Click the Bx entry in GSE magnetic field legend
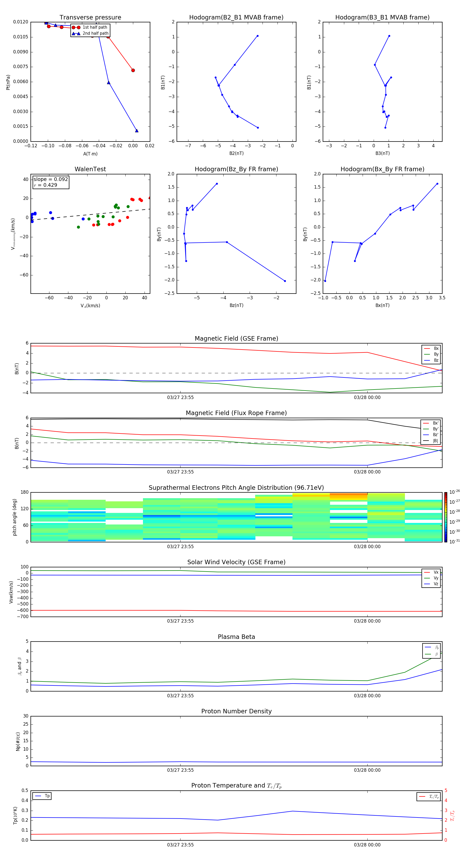This screenshot has width=473, height=868. (431, 349)
